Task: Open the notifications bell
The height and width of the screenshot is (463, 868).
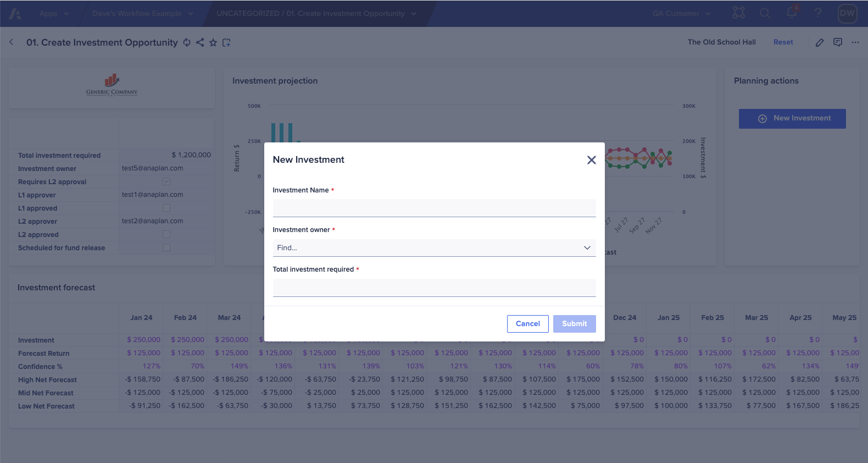Action: coord(792,13)
